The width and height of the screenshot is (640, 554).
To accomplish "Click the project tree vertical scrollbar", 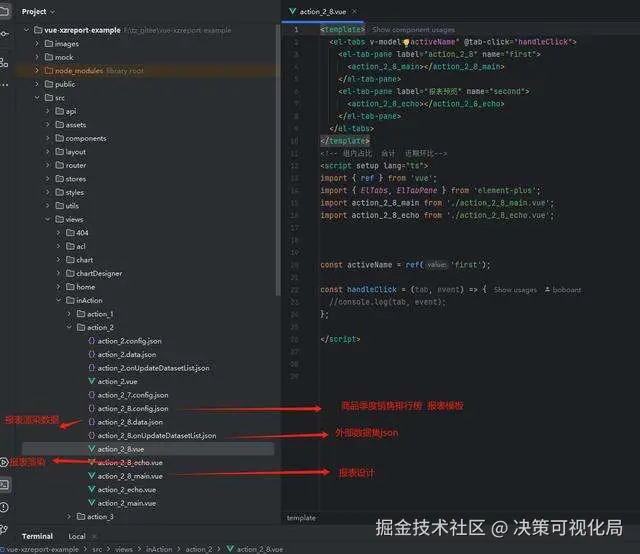I will (x=278, y=159).
